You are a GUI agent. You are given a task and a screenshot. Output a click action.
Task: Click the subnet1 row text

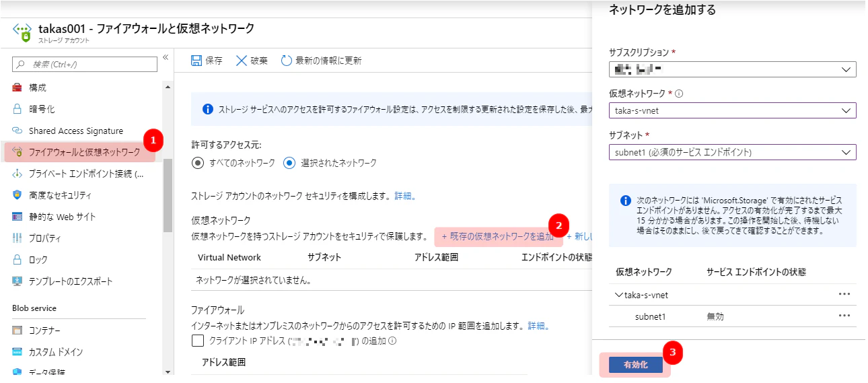(x=650, y=316)
